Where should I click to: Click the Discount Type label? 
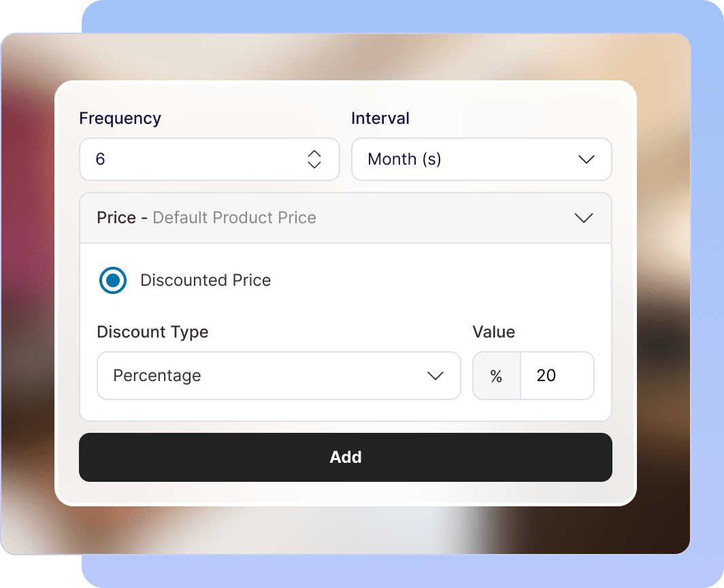pyautogui.click(x=152, y=332)
